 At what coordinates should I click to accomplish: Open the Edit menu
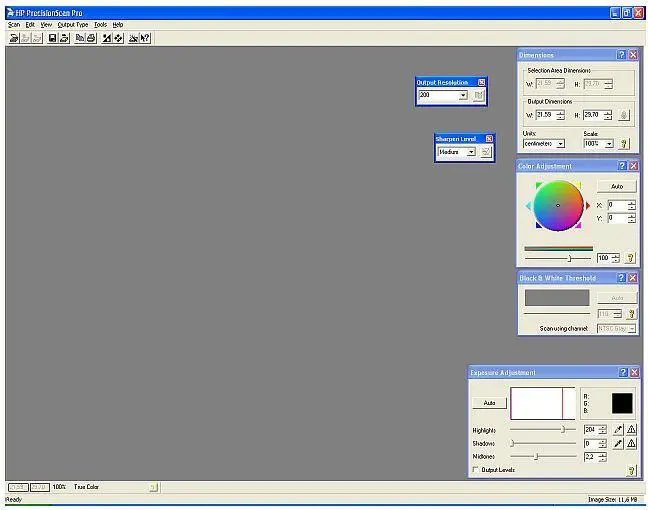point(30,25)
